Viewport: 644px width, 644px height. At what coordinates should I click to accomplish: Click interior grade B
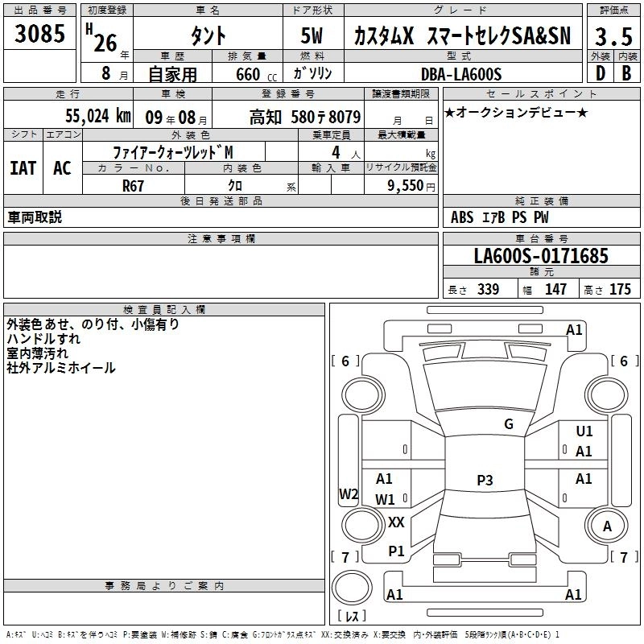coord(626,73)
